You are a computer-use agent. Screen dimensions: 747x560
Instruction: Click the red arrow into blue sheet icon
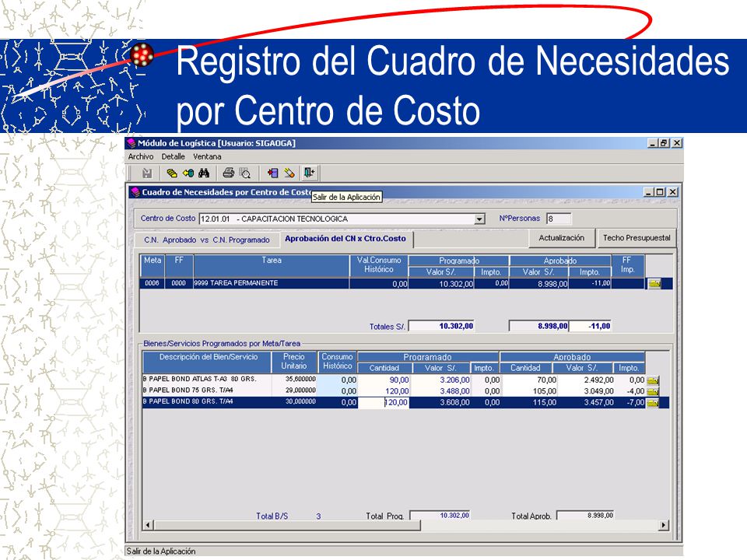[273, 173]
